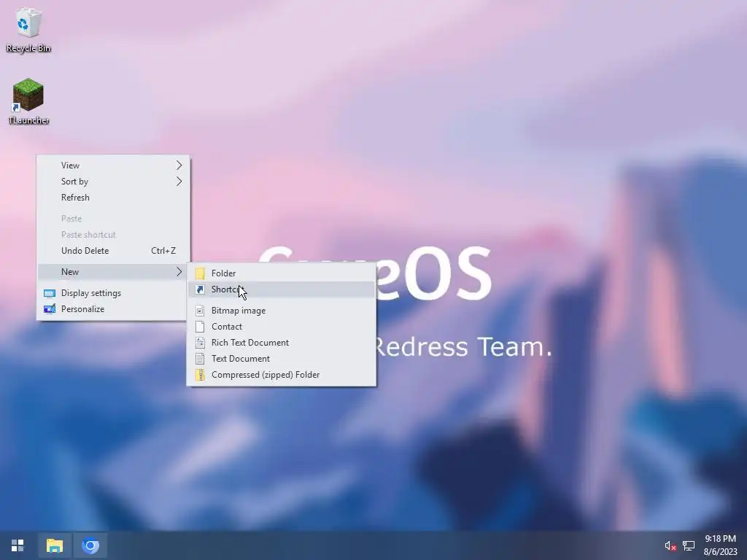Pick Text Document label in submenu
This screenshot has width=747, height=560.
pos(241,359)
